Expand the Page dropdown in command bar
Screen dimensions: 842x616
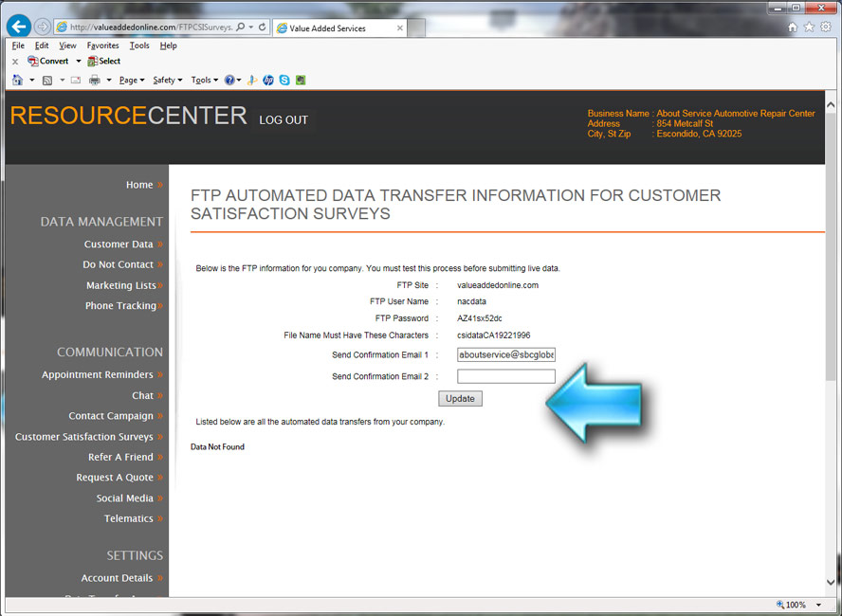point(132,81)
